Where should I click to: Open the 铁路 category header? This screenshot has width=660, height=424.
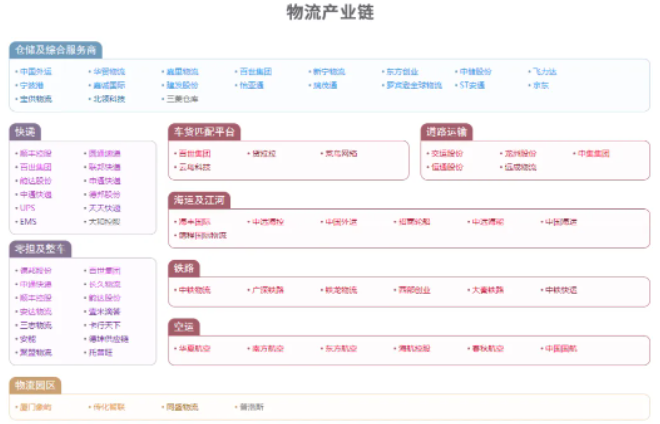click(x=185, y=268)
